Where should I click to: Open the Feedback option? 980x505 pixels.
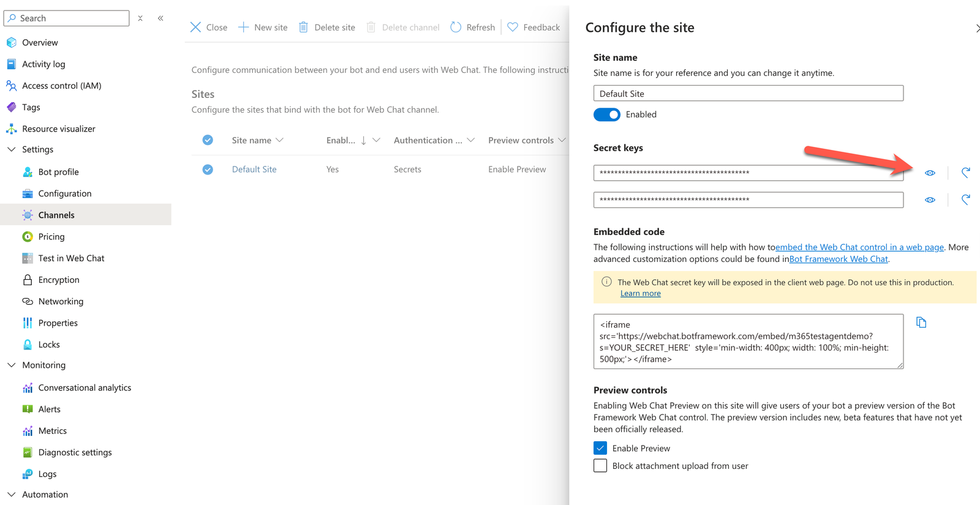pyautogui.click(x=533, y=28)
